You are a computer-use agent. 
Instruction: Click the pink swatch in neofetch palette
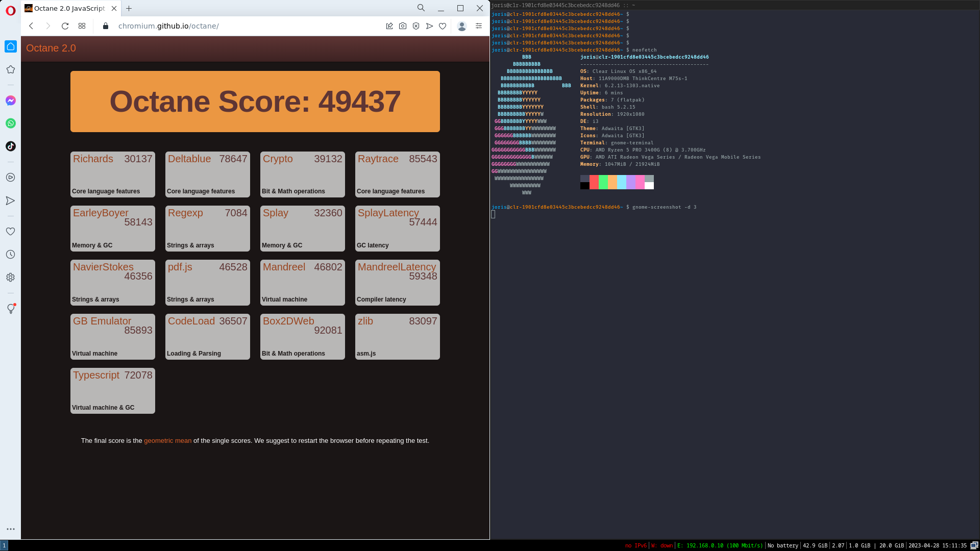click(640, 182)
